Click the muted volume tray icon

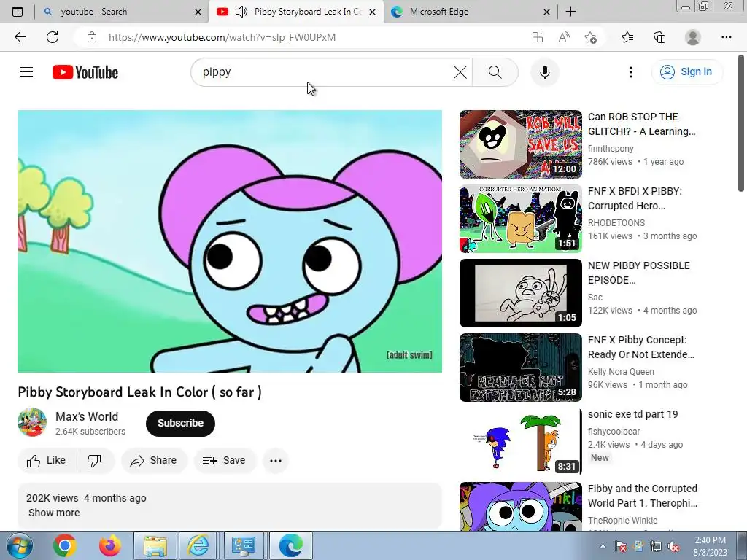(x=674, y=546)
